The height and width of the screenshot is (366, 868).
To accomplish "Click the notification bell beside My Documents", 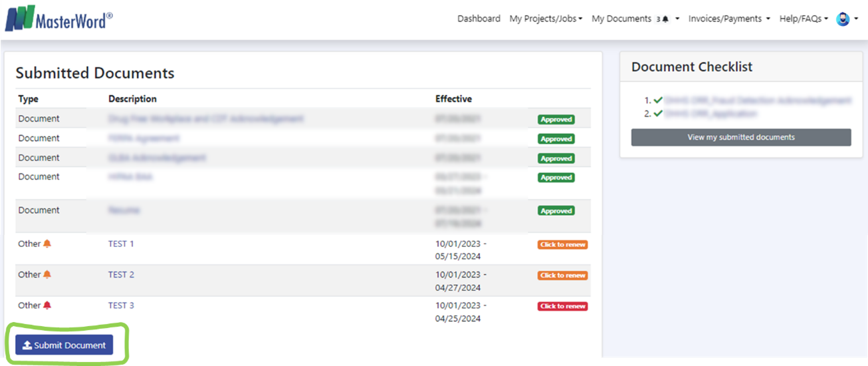I will 665,19.
